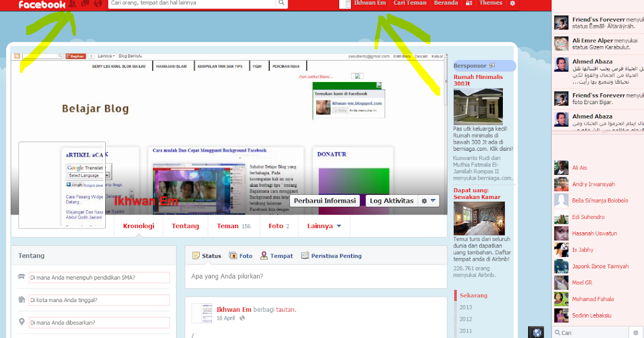Open the account settings gear in top bar
644x338 pixels.
[513, 3]
